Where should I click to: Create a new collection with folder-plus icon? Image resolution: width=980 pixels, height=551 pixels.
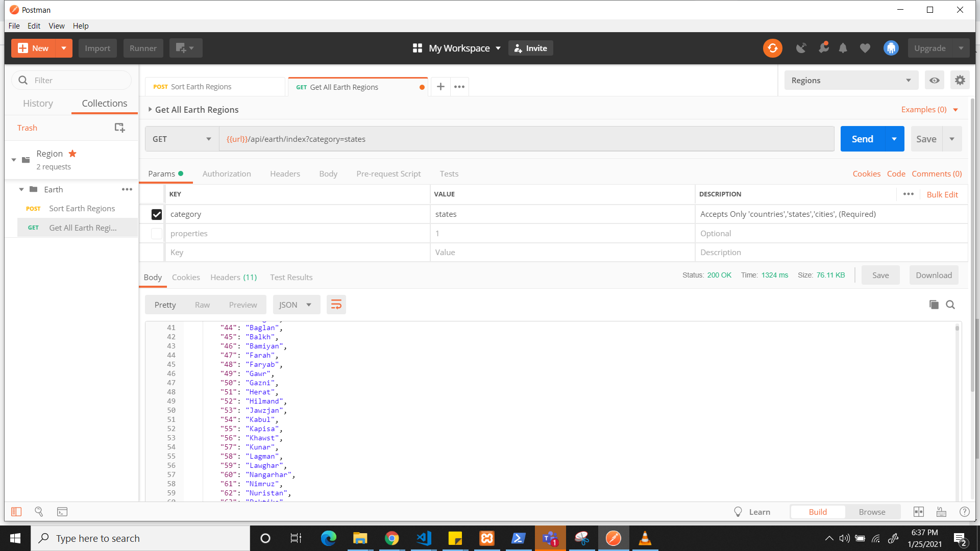pos(119,128)
